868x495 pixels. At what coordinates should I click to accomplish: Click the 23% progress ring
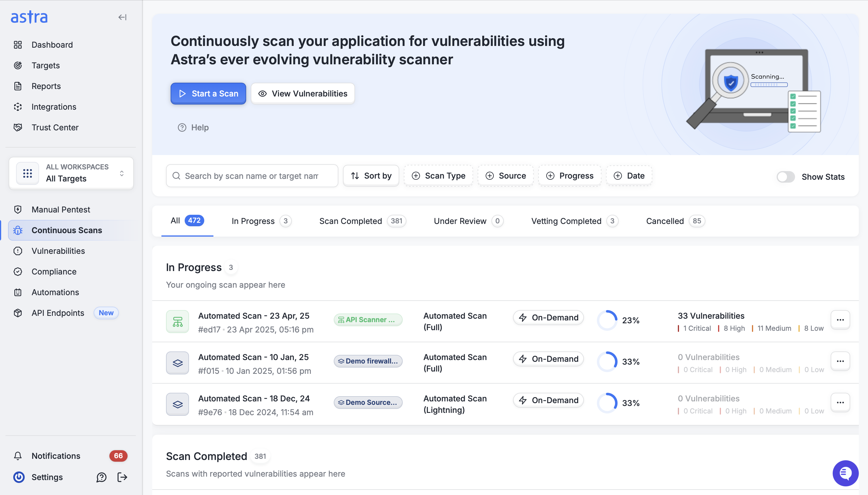tap(607, 320)
